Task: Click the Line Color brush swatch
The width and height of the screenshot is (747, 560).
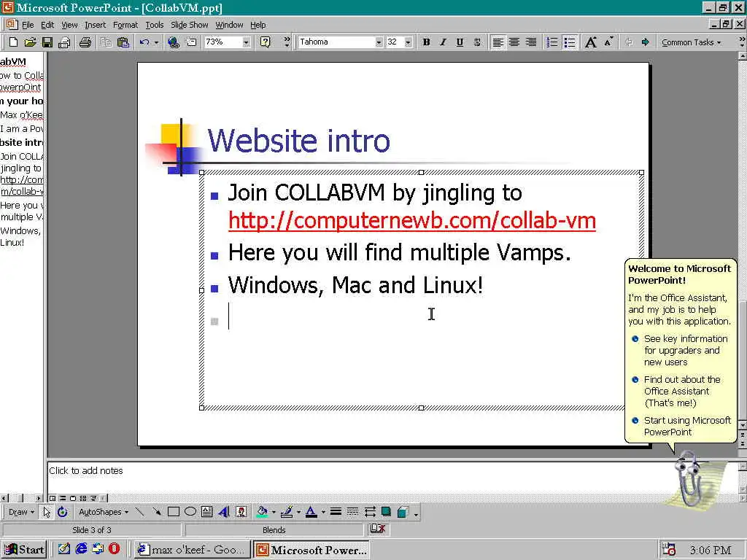Action: tap(286, 512)
